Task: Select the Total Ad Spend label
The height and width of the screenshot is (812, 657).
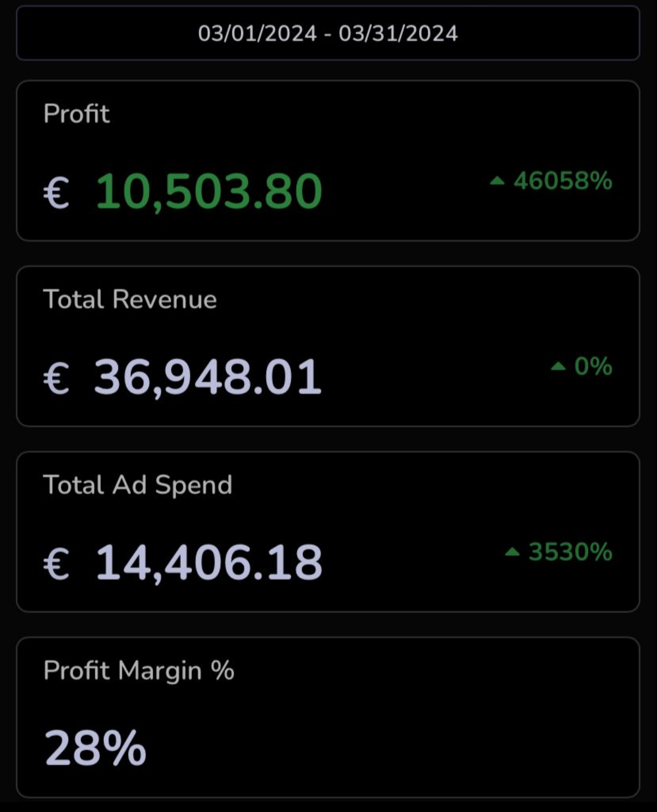Action: (x=138, y=485)
